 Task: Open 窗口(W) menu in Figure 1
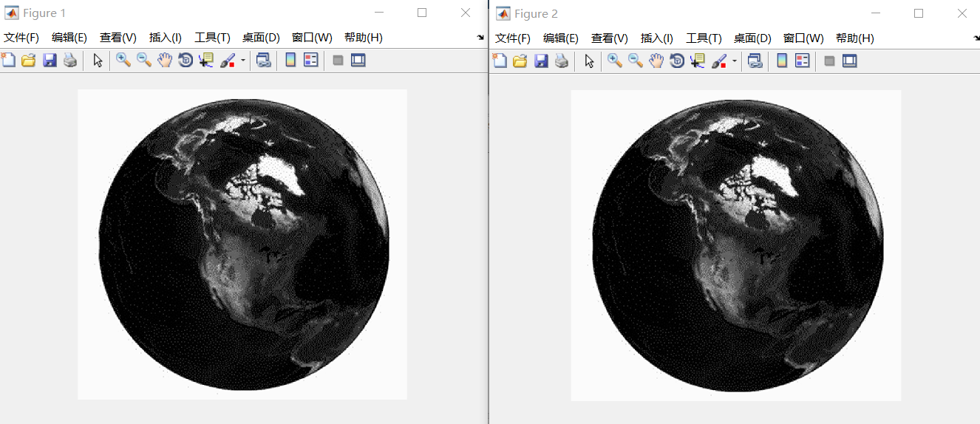pyautogui.click(x=313, y=38)
